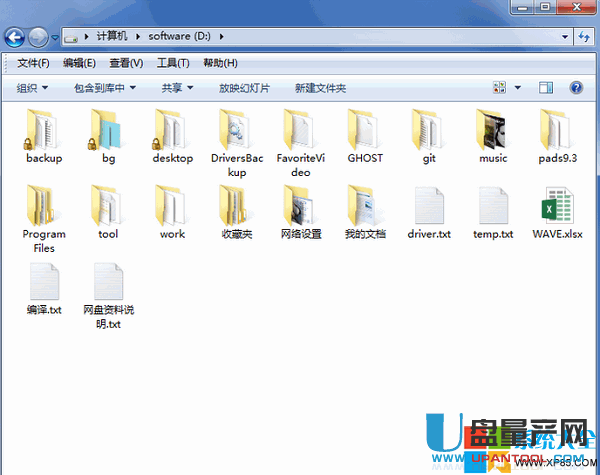The width and height of the screenshot is (600, 475).
Task: Click the Forward navigation arrow
Action: click(38, 38)
